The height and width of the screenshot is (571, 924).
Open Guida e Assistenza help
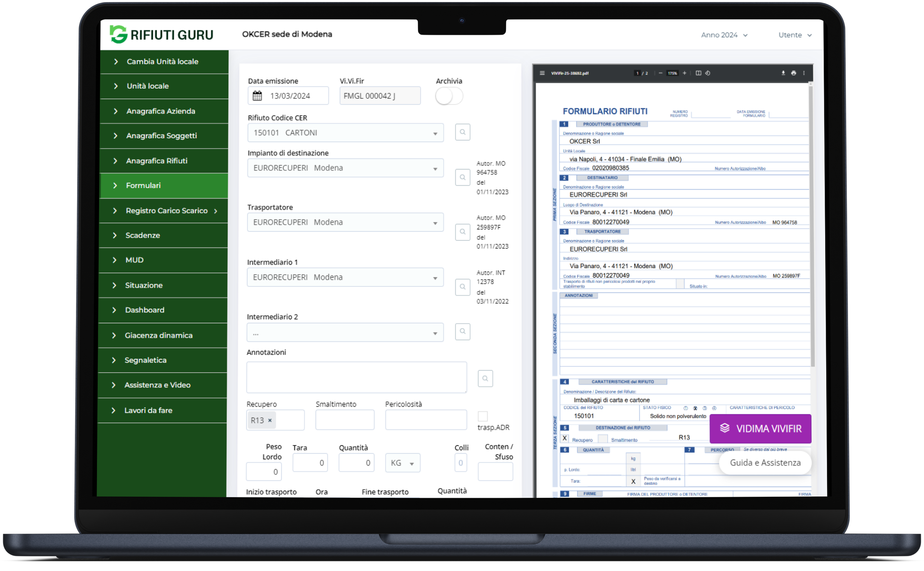(x=765, y=463)
